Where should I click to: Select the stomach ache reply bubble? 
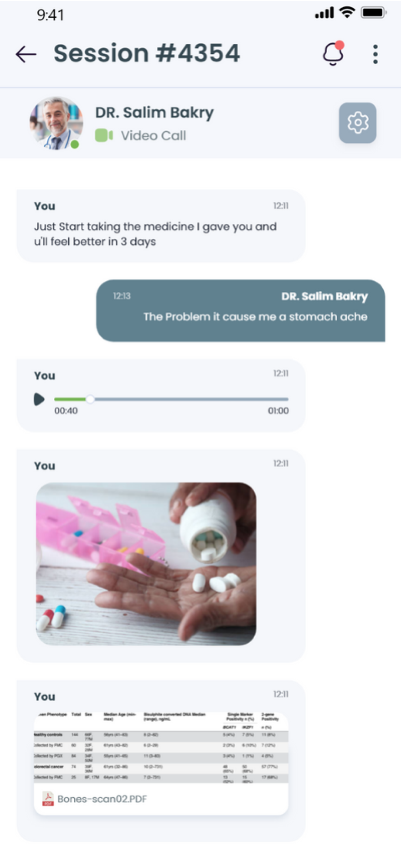[240, 310]
